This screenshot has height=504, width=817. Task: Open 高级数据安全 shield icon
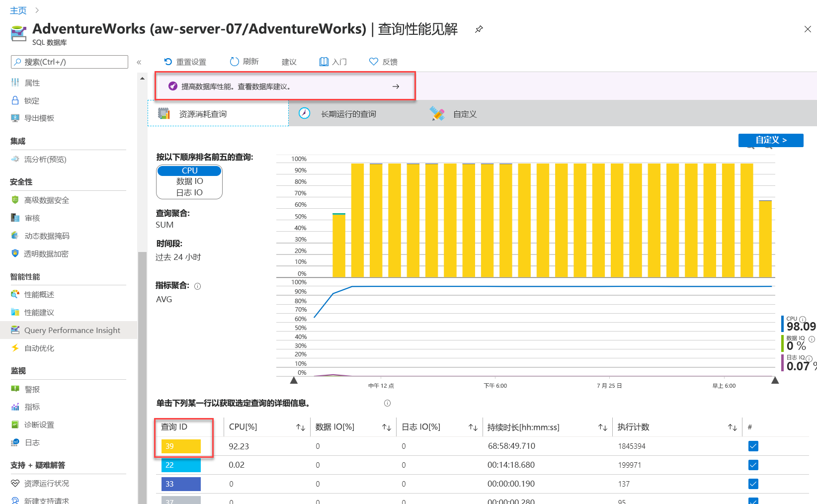coord(15,200)
